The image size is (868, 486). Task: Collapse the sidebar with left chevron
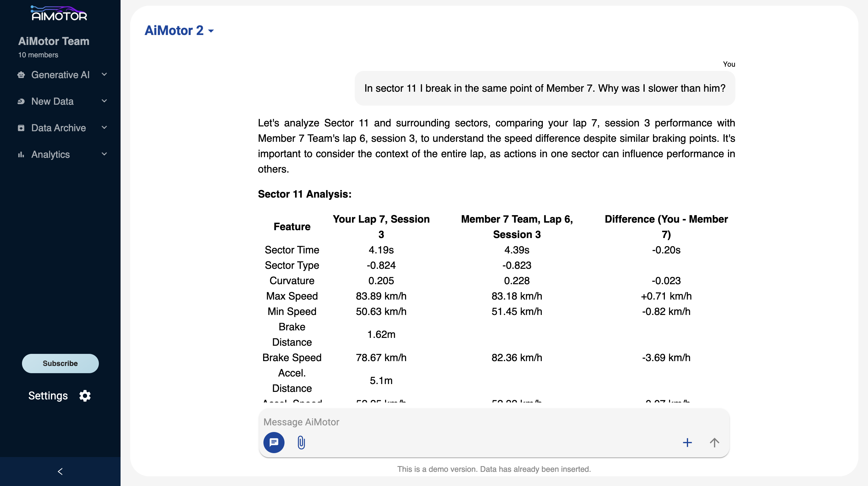[60, 471]
